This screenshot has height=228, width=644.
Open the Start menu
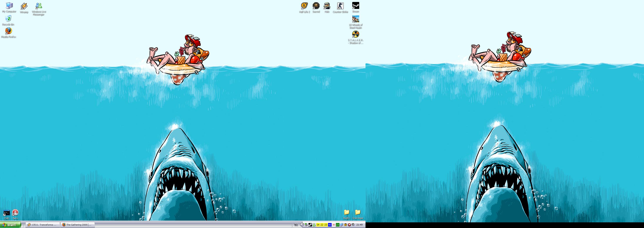click(10, 225)
